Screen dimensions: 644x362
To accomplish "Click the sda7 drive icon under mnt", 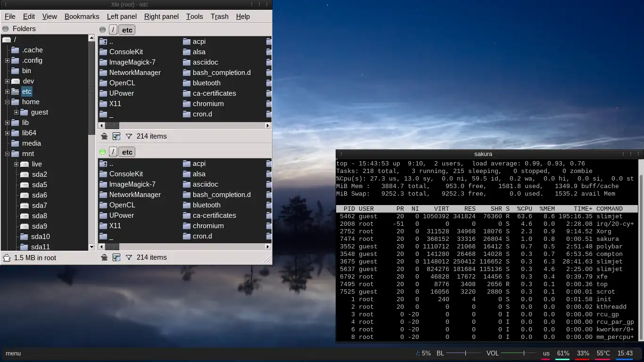I will 25,206.
